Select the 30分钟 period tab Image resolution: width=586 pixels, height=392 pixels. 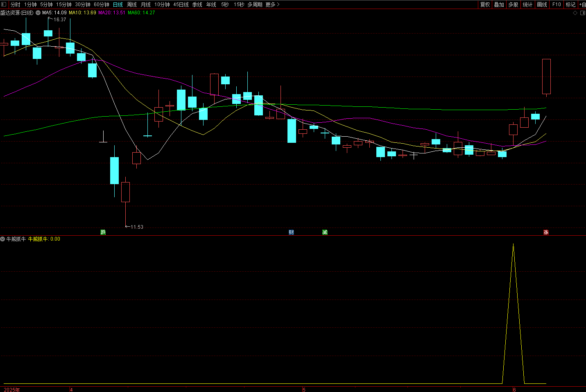click(x=83, y=5)
